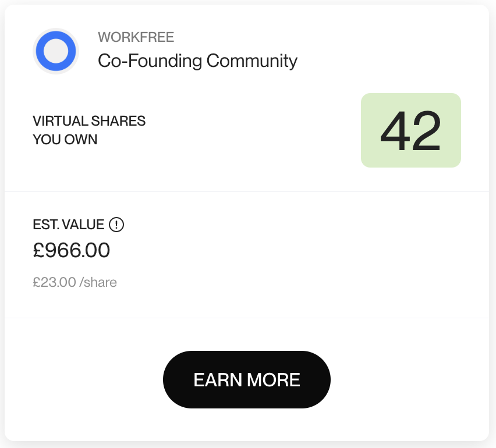Click the gray center of the logo
Viewport: 496px width, 448px height.
pos(56,51)
